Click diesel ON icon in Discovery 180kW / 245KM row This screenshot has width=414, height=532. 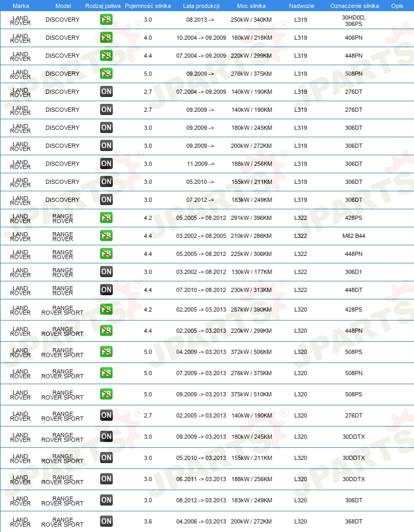[106, 128]
